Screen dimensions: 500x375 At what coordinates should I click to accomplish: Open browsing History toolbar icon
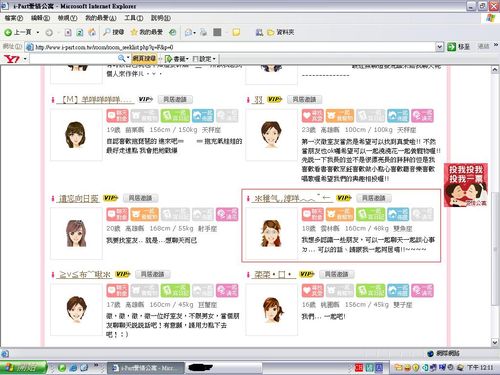[172, 32]
